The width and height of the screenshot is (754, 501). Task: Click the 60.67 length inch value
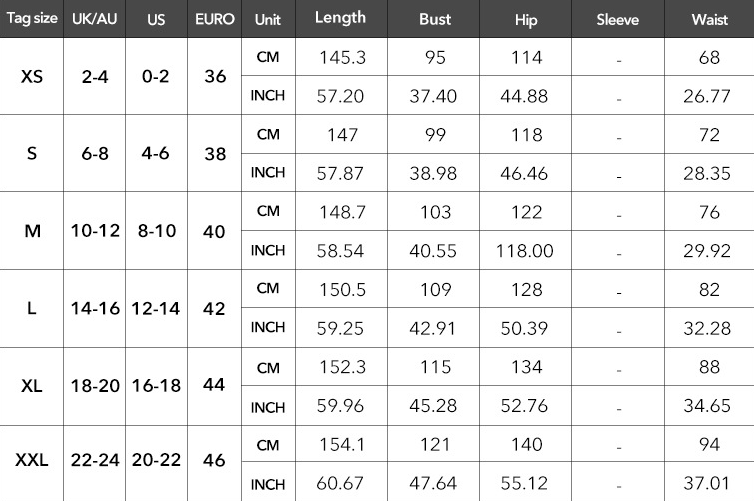click(340, 482)
